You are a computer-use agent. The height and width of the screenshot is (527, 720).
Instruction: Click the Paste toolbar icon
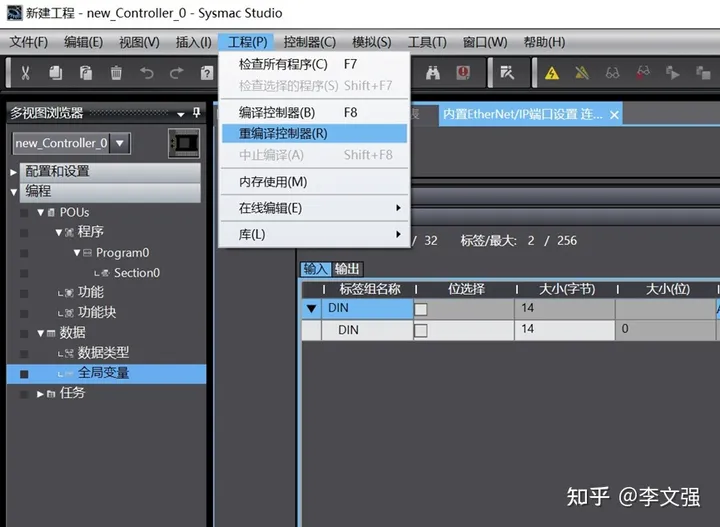(x=86, y=73)
